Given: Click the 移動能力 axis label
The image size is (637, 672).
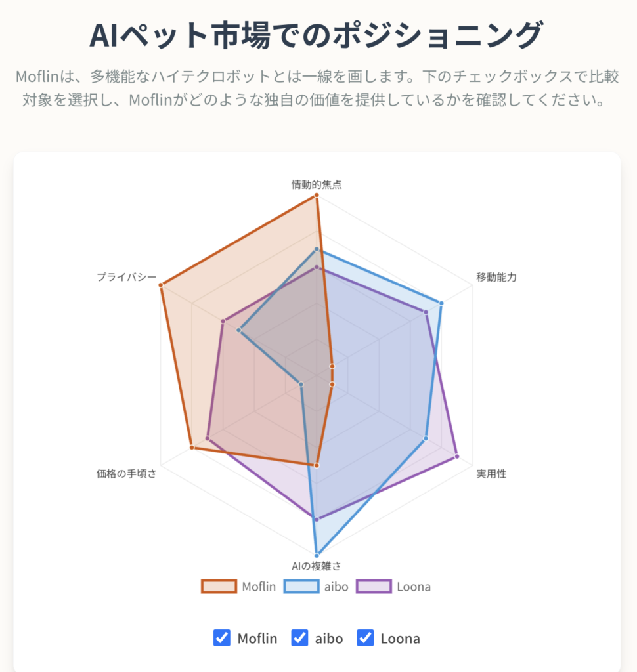Looking at the screenshot, I should click(496, 277).
